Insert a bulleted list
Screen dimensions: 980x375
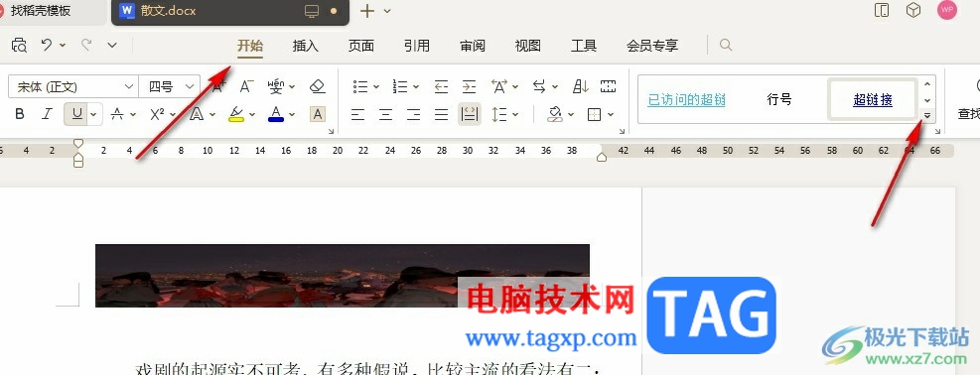(x=360, y=86)
